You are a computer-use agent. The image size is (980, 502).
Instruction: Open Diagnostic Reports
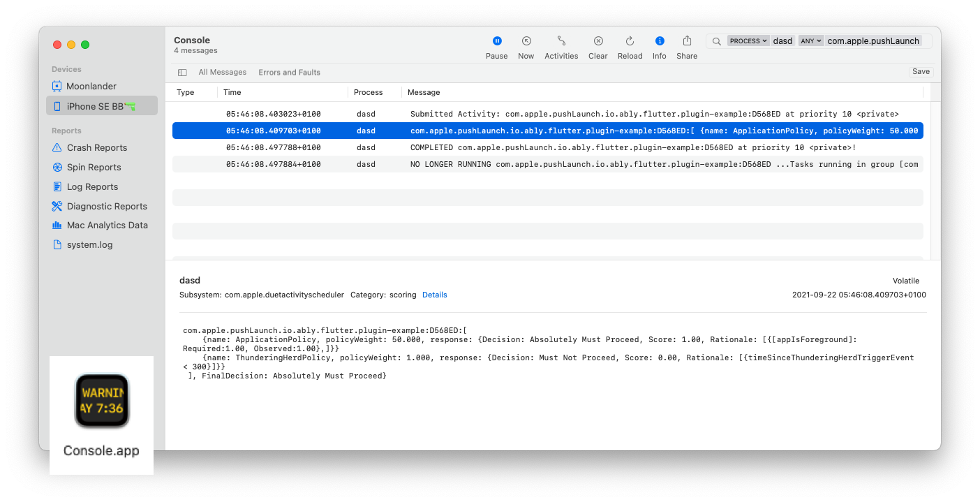(x=107, y=206)
